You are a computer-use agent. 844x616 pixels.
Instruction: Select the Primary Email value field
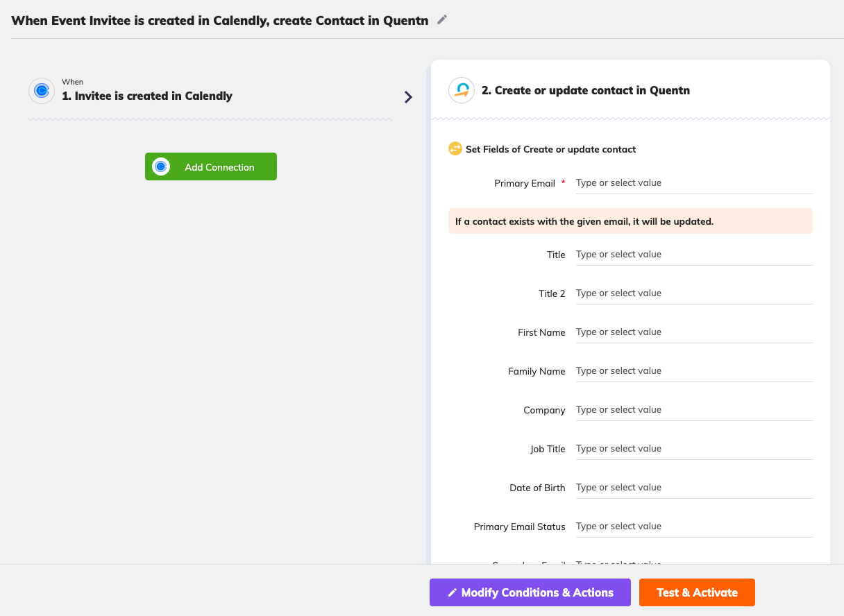click(694, 183)
